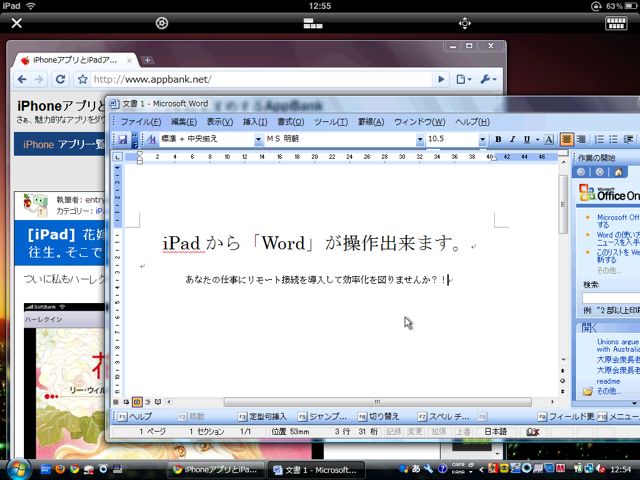640x480 pixels.
Task: Click the F7 スペルチェック function key button
Action: click(444, 416)
